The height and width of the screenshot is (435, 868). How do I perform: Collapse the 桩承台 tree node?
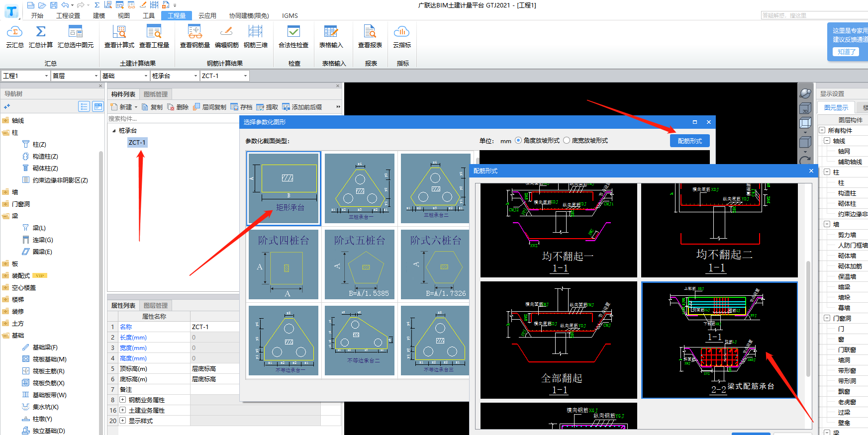coord(114,131)
